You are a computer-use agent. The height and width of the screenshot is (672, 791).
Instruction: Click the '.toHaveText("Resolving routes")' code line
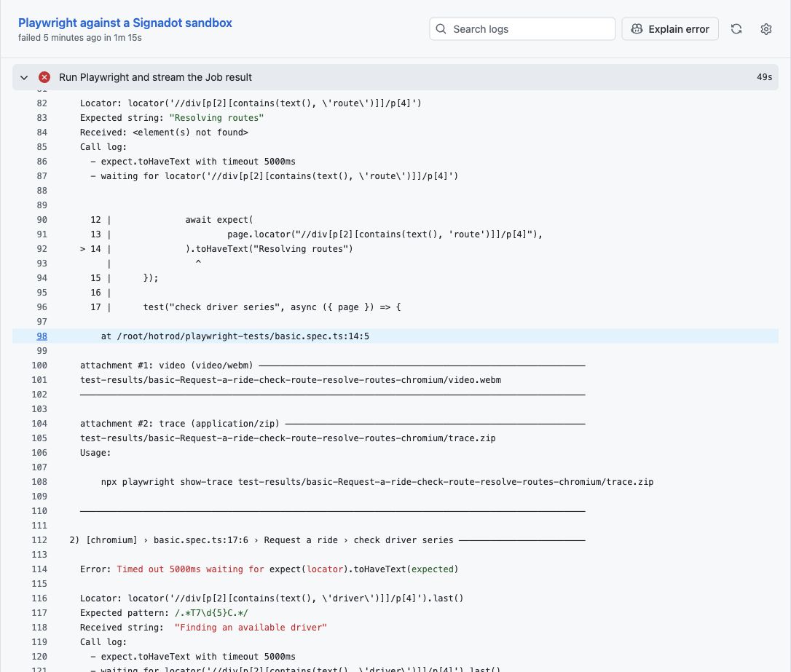(269, 248)
